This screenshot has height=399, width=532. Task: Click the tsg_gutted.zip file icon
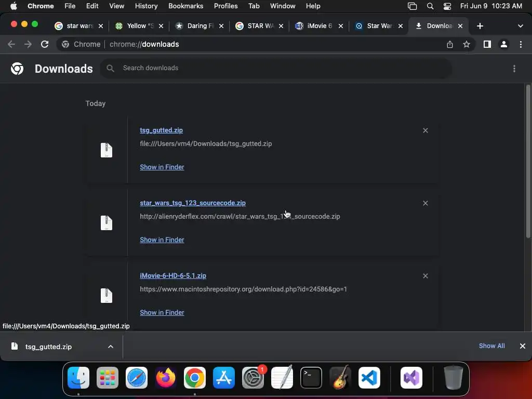[x=107, y=150]
